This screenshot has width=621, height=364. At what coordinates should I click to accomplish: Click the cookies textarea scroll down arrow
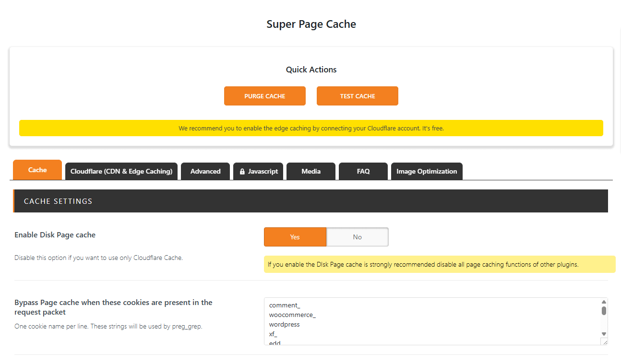[x=604, y=334]
